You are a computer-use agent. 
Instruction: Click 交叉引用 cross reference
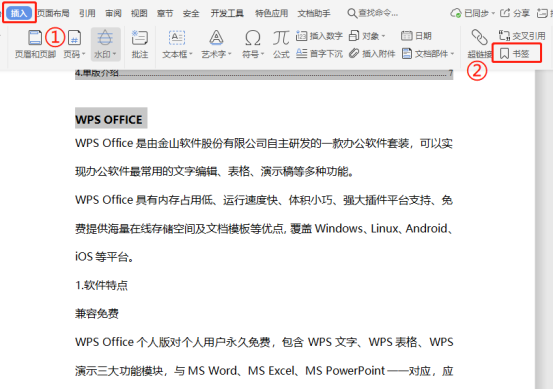pyautogui.click(x=522, y=36)
